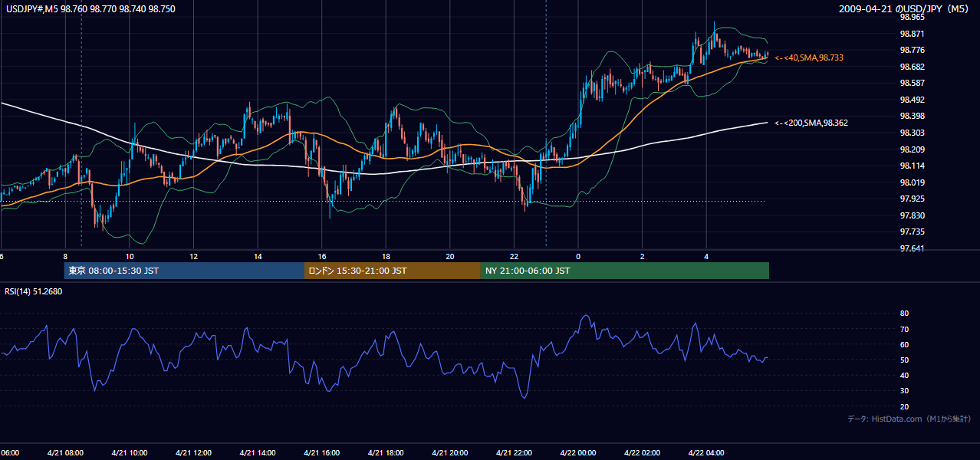This screenshot has width=980, height=460.
Task: Click the <-<40,SMA,98.733 orange label
Action: click(x=810, y=58)
